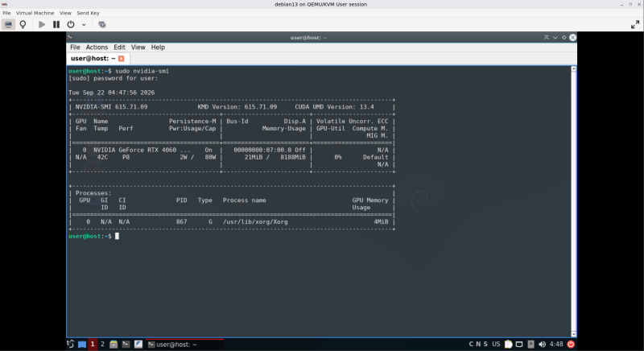The height and width of the screenshot is (351, 644).
Task: Click the US keyboard layout indicator
Action: coord(496,344)
